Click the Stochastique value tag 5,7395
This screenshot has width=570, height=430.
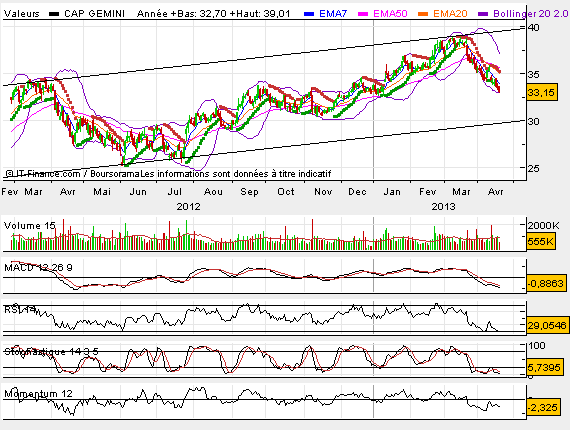[544, 367]
